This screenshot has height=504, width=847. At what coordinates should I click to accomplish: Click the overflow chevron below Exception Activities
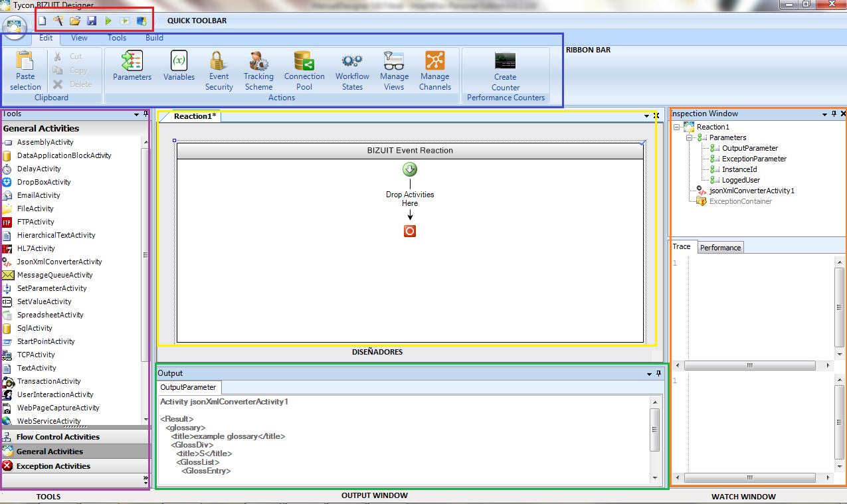point(145,479)
